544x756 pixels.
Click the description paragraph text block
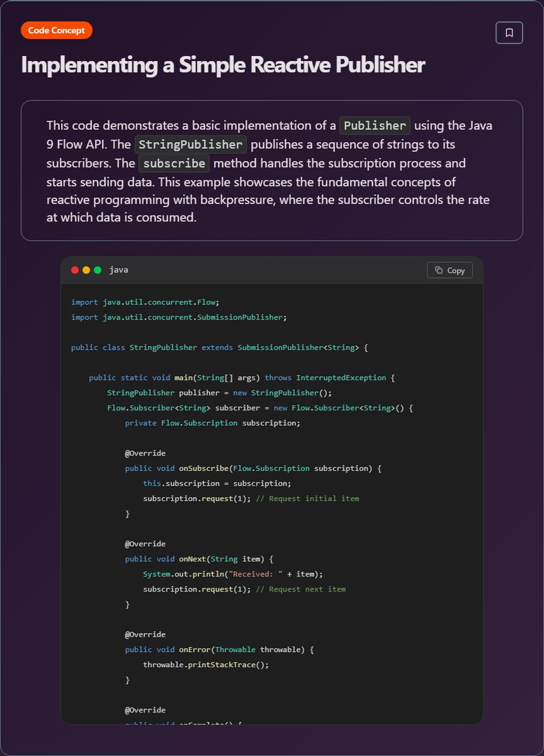tap(272, 171)
